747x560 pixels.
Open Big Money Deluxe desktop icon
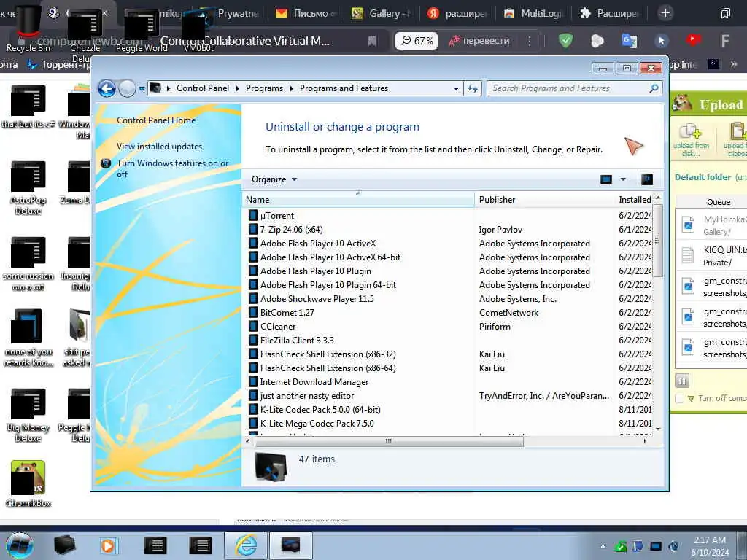(x=28, y=415)
